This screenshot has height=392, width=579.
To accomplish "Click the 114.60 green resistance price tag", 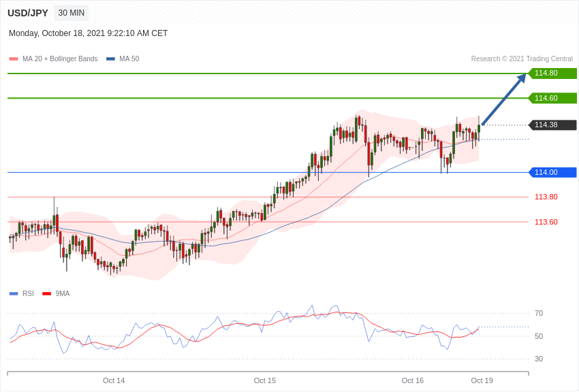I will point(553,98).
